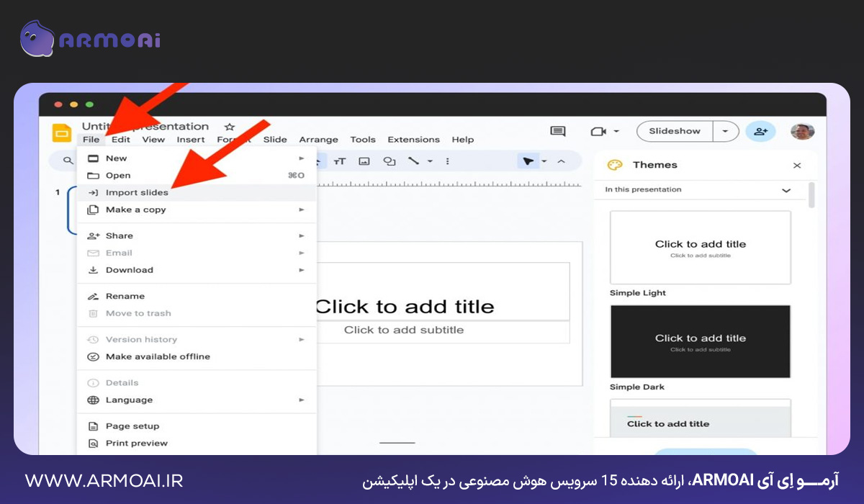This screenshot has width=864, height=504.
Task: Collapse the toolbar with the chevron
Action: pyautogui.click(x=561, y=161)
